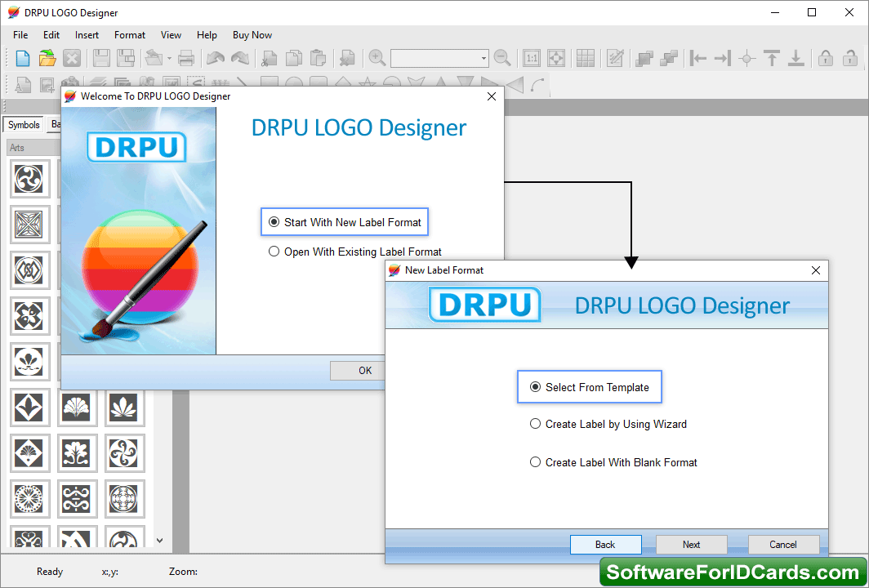The height and width of the screenshot is (588, 869).
Task: Click the Align bottom icon
Action: click(x=795, y=58)
